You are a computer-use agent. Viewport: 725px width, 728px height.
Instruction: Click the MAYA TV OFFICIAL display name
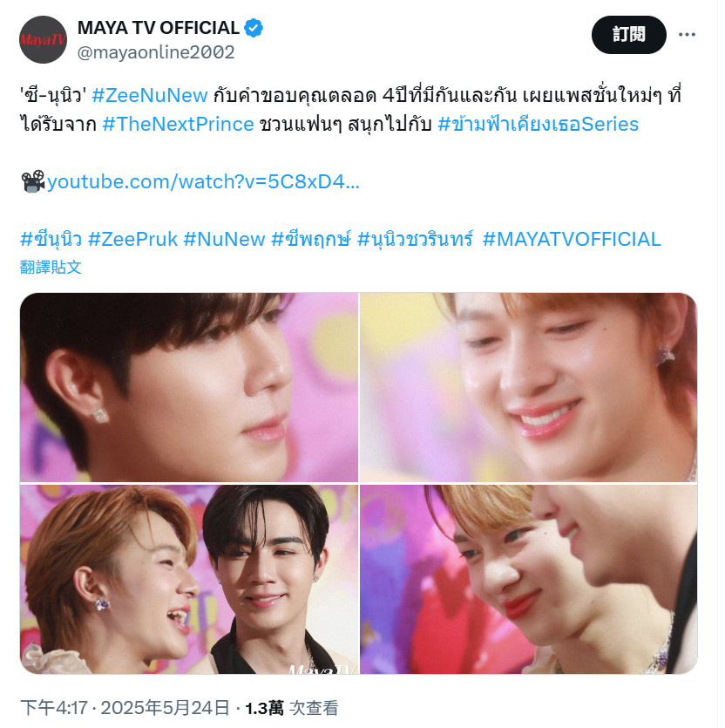[x=159, y=28]
